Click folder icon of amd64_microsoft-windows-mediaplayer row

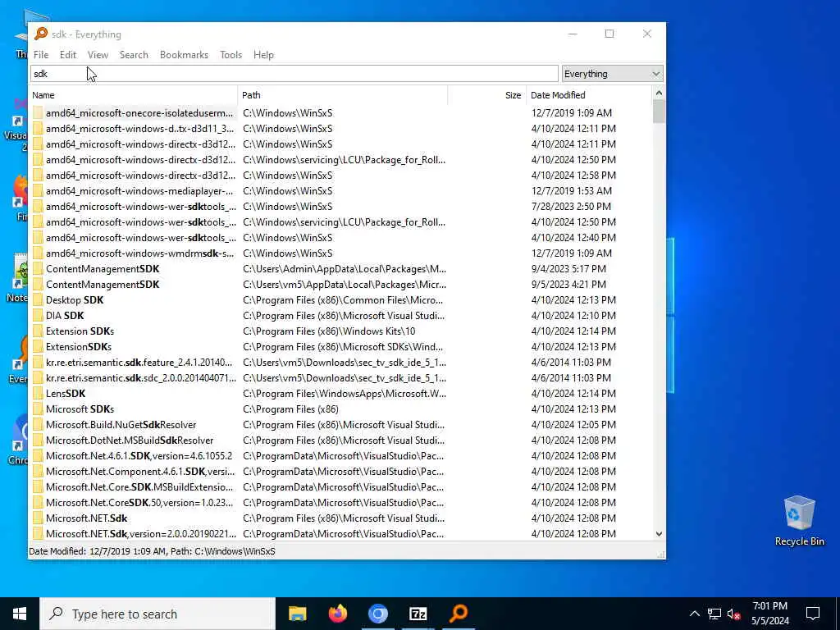point(38,190)
